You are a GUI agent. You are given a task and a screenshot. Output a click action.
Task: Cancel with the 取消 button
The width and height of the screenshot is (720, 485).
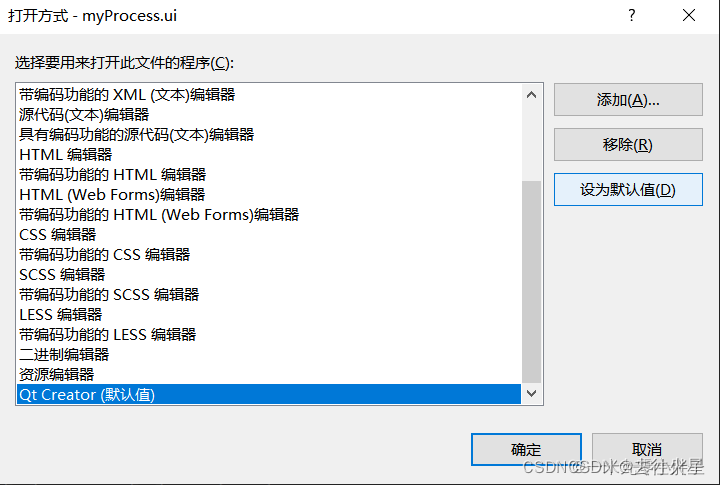pyautogui.click(x=647, y=449)
